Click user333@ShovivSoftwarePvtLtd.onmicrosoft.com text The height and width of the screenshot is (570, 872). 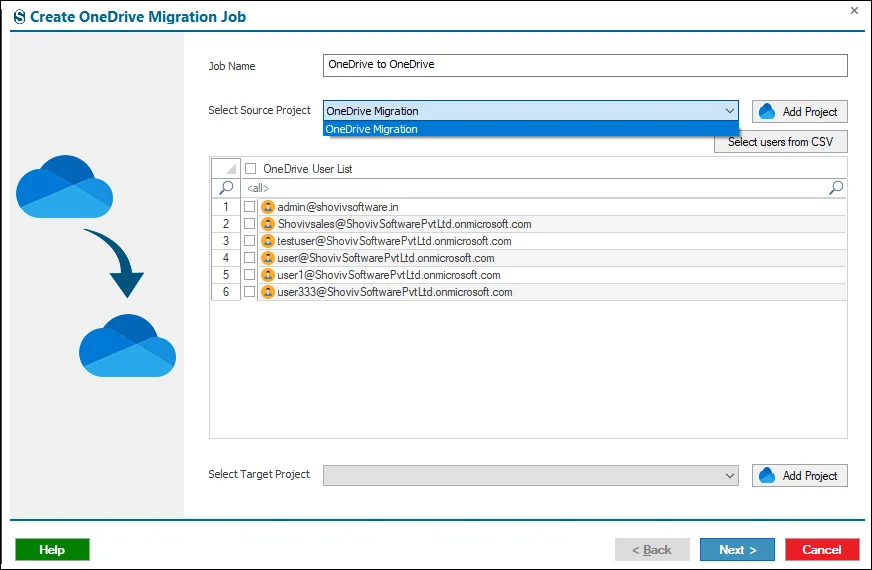395,292
